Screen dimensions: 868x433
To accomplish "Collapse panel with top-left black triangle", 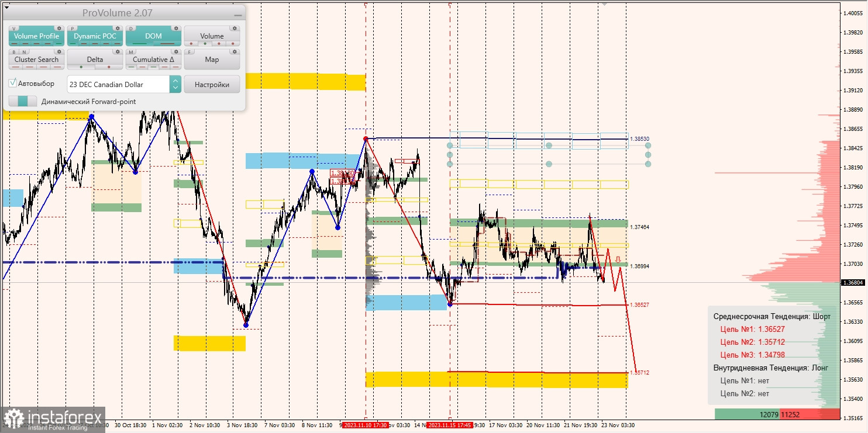I will (x=6, y=8).
